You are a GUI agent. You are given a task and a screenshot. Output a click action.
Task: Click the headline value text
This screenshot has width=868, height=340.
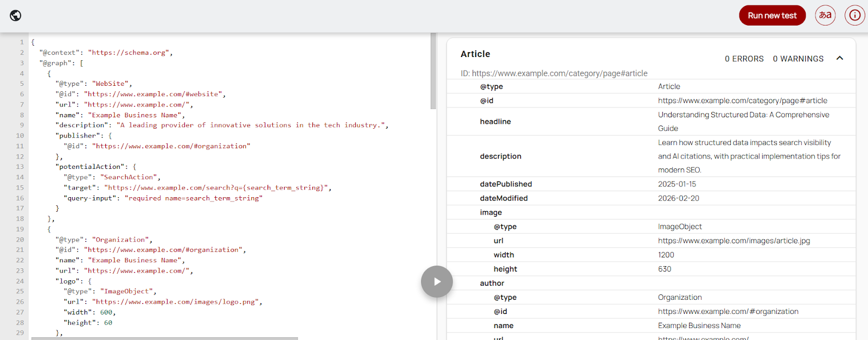[x=744, y=122]
